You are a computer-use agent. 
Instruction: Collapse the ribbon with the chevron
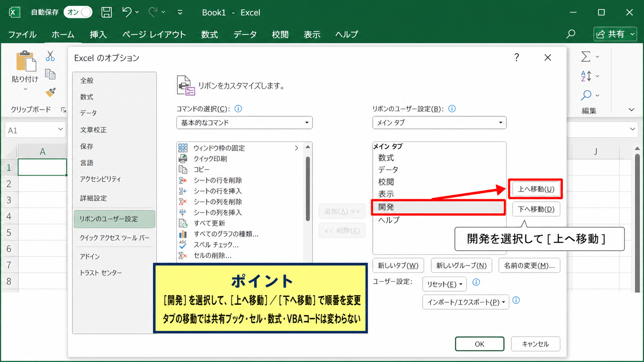coord(631,110)
